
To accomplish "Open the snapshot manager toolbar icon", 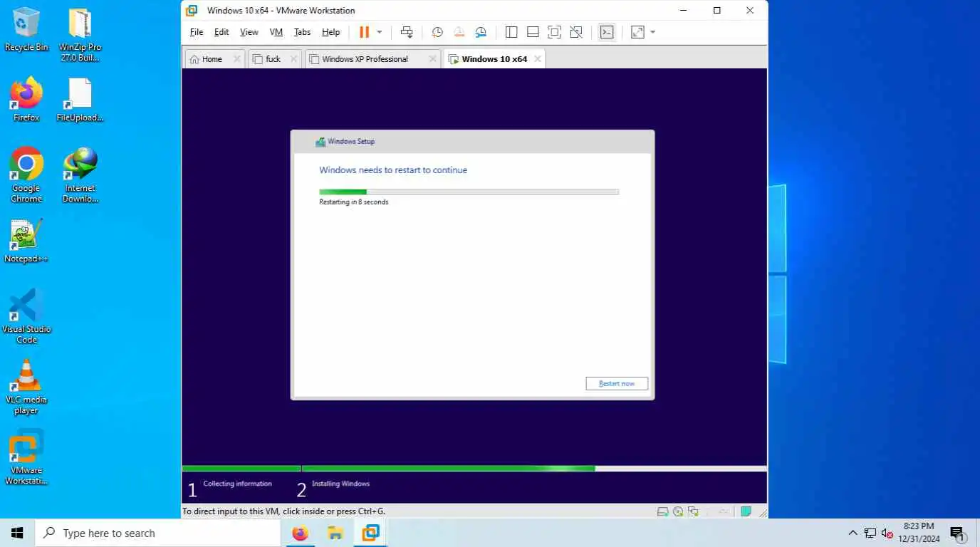I will [481, 32].
